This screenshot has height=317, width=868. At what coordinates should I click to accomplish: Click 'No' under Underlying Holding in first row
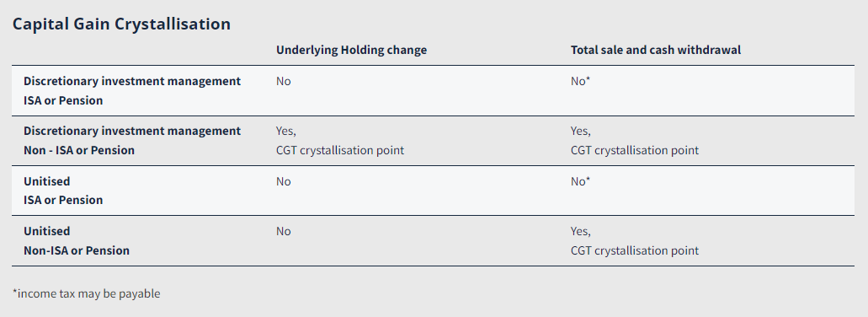tap(284, 82)
